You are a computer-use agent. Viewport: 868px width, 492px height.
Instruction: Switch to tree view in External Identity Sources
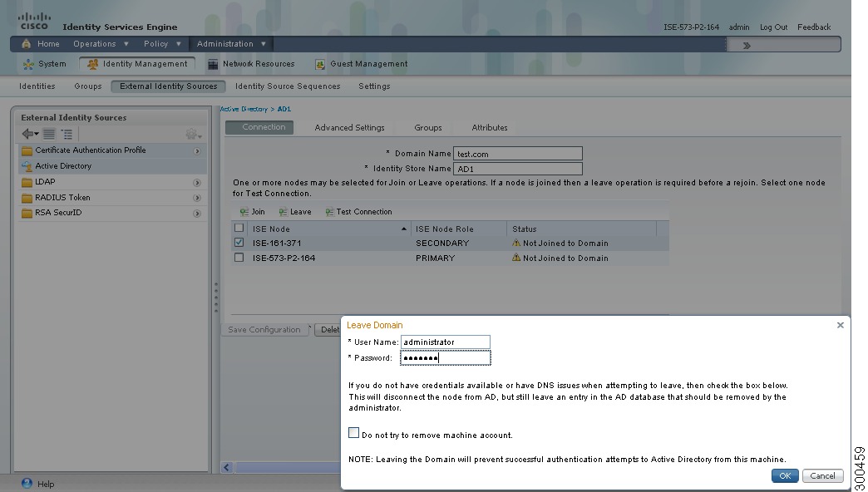67,134
